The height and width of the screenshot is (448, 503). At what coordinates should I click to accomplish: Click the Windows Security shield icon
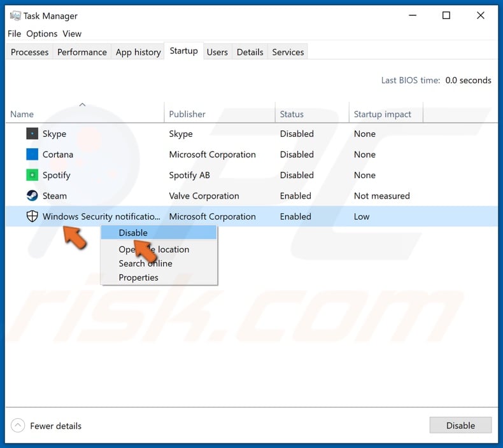[x=32, y=216]
